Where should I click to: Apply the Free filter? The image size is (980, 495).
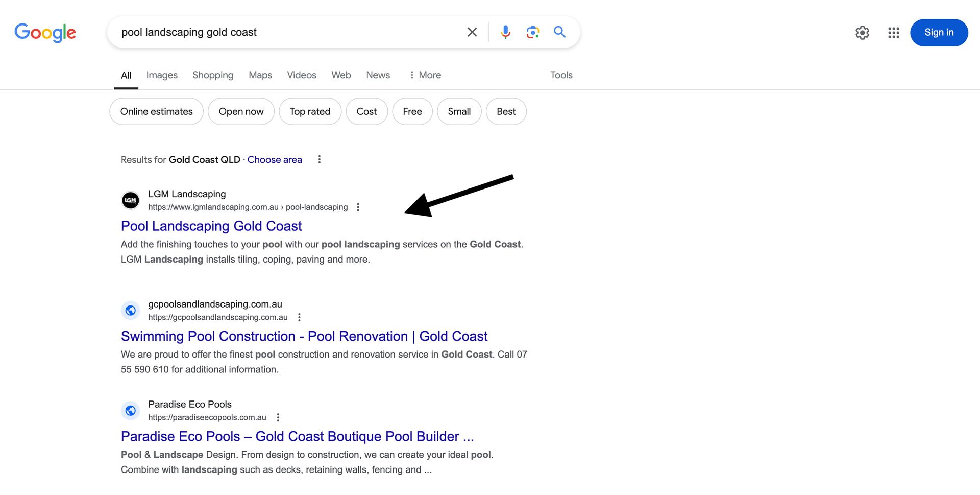coord(412,111)
